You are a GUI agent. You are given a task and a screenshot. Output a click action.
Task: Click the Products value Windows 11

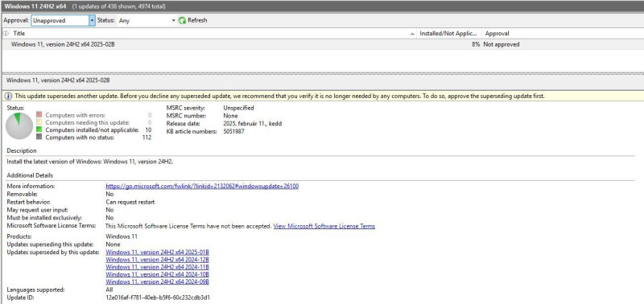click(122, 236)
